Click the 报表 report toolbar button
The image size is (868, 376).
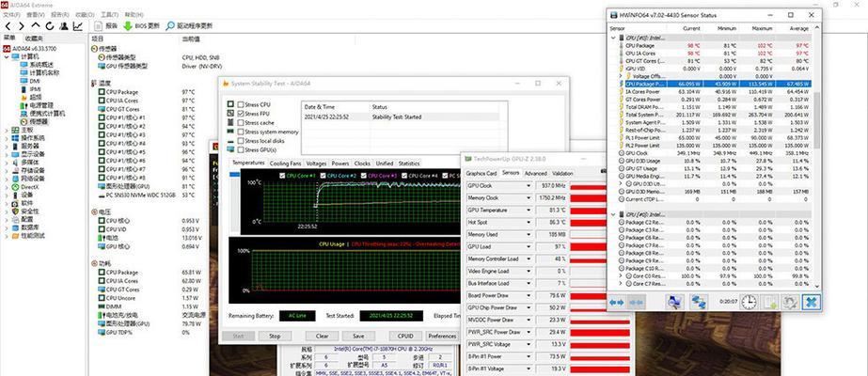(x=105, y=26)
